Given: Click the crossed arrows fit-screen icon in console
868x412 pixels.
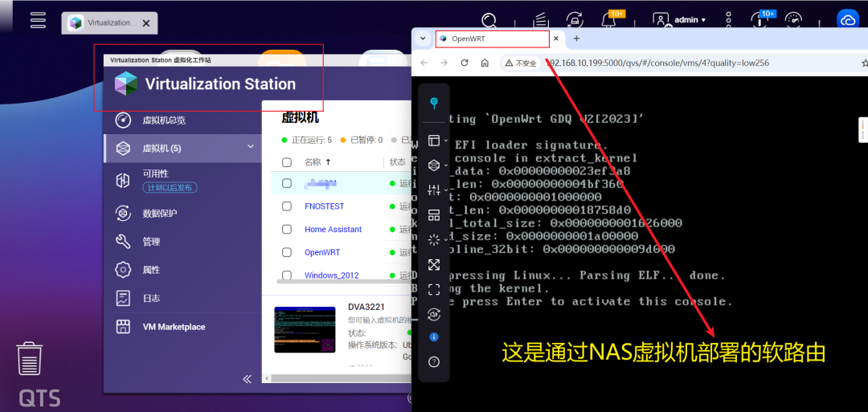Looking at the screenshot, I should (x=434, y=264).
